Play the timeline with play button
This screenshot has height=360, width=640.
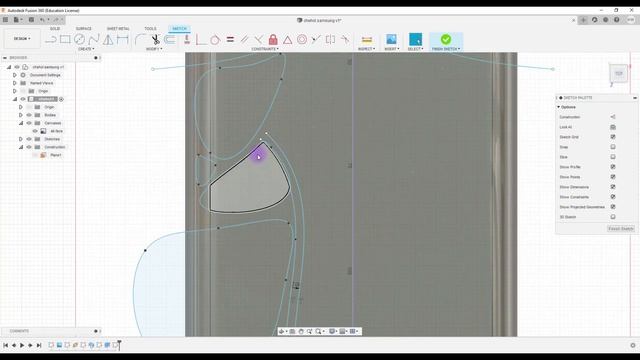(22, 345)
